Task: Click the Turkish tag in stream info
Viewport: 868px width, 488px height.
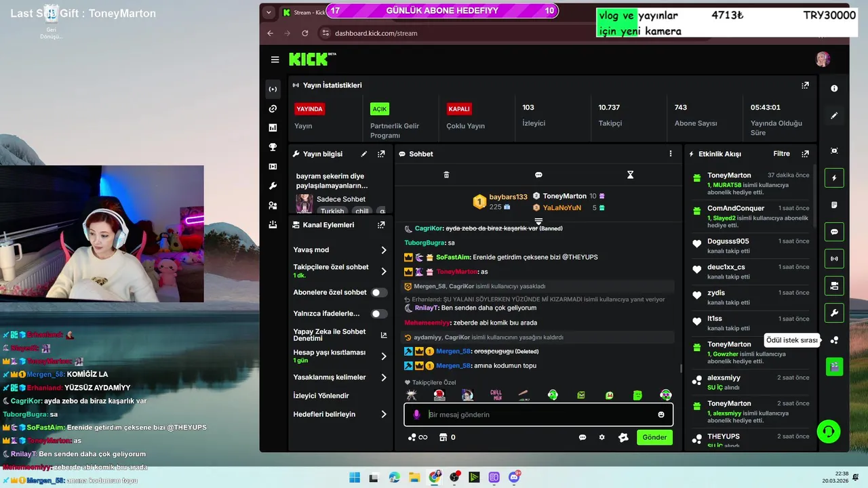Action: 332,211
